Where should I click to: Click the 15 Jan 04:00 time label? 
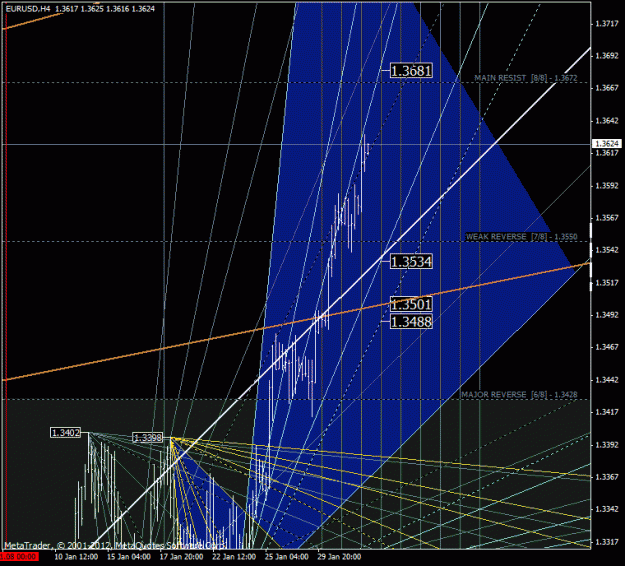(x=129, y=557)
